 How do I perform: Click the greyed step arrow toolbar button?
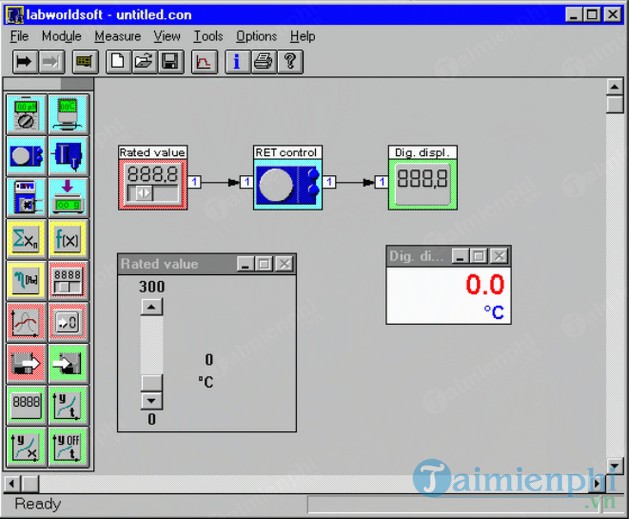[51, 61]
